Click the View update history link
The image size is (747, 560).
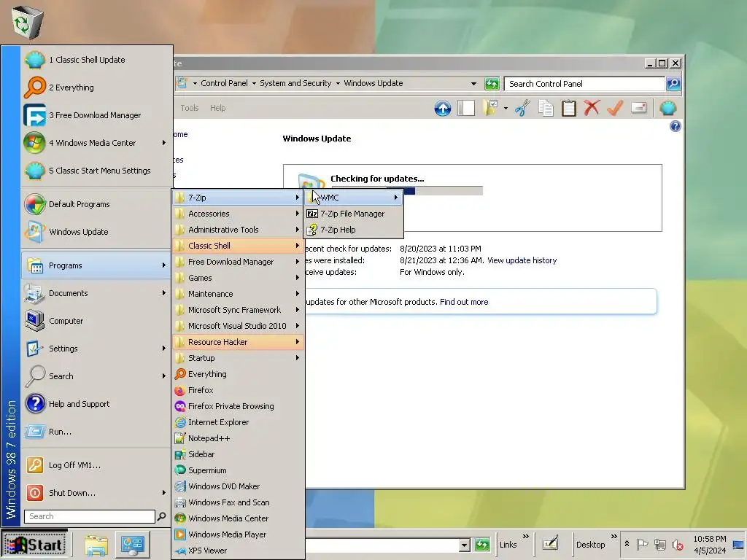click(522, 260)
